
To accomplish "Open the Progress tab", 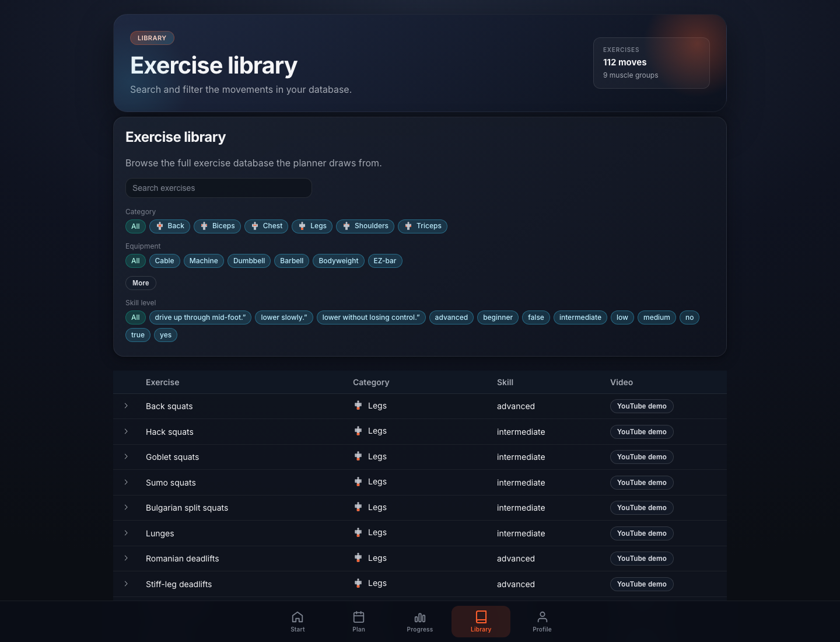I will point(419,621).
